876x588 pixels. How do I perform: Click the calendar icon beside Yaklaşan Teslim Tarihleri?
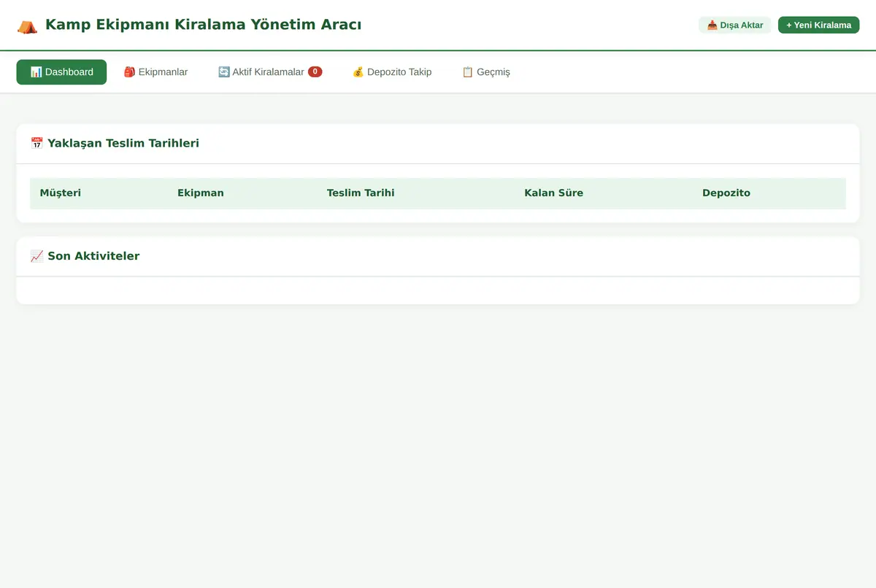click(36, 143)
